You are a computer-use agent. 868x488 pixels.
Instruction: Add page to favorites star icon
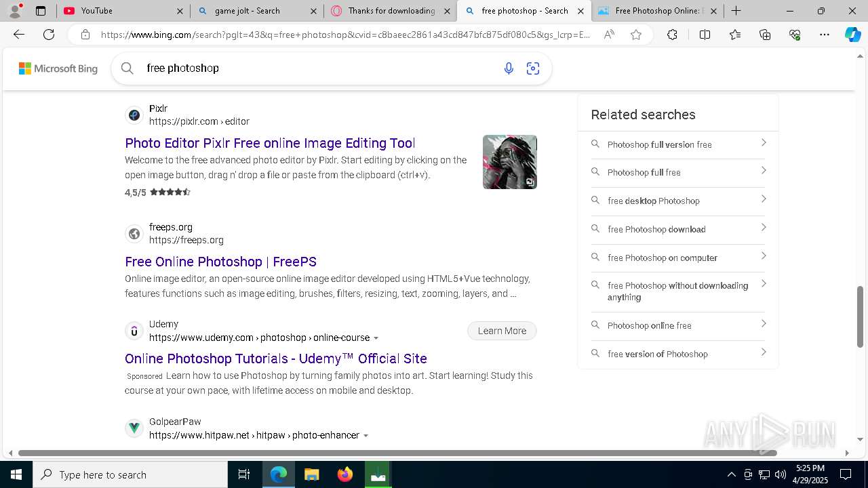point(636,35)
